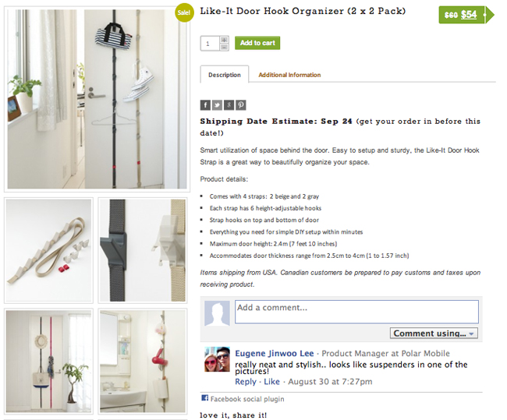The height and width of the screenshot is (420, 507).
Task: Click the quantity input box
Action: [210, 44]
